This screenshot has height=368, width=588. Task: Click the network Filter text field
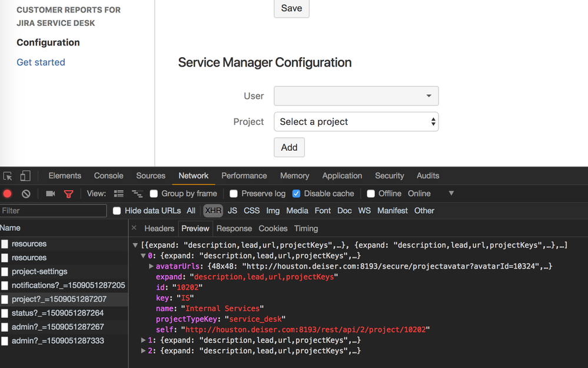(53, 211)
